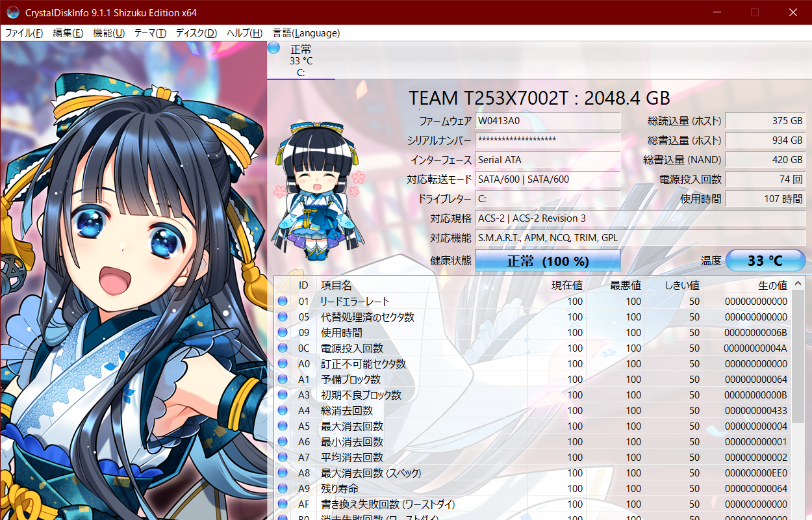Open the ディスク(D) menu
The height and width of the screenshot is (520, 812).
[x=196, y=33]
